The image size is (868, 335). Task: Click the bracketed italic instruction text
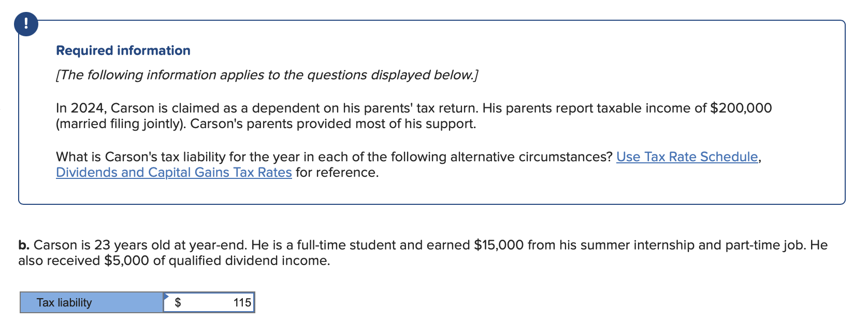266,75
